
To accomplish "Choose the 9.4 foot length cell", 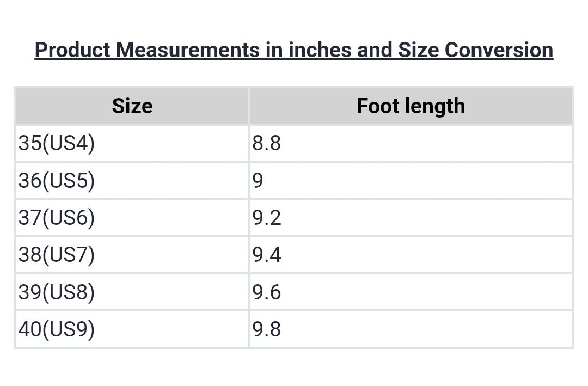I will [x=267, y=255].
